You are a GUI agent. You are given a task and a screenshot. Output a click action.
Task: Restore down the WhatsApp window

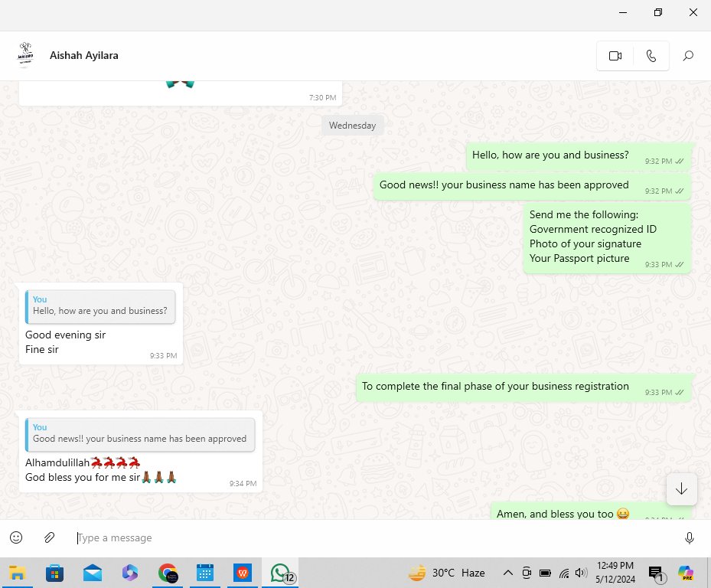(x=658, y=13)
